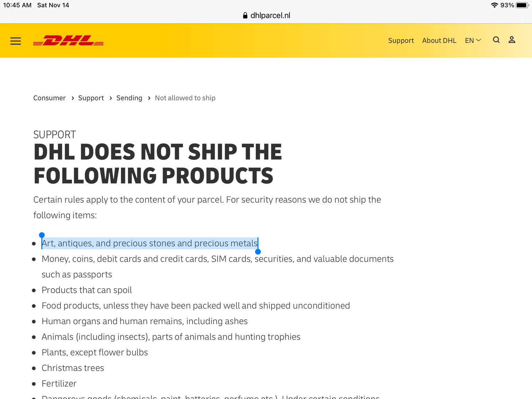Tap the Wi-Fi status icon

click(495, 5)
